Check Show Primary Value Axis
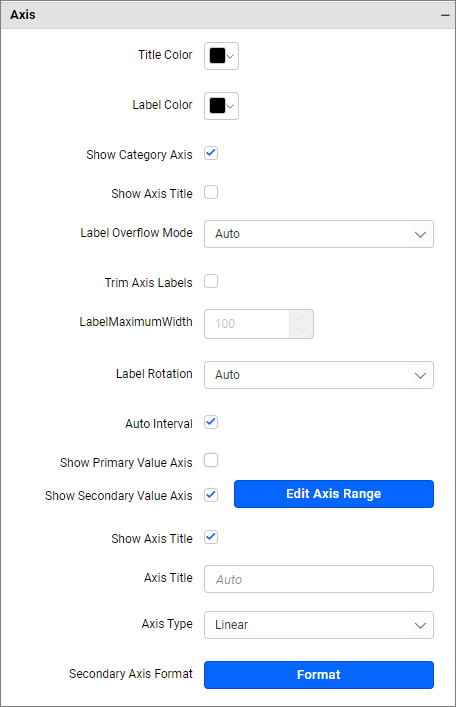Screen dimensions: 456x707 coord(211,460)
